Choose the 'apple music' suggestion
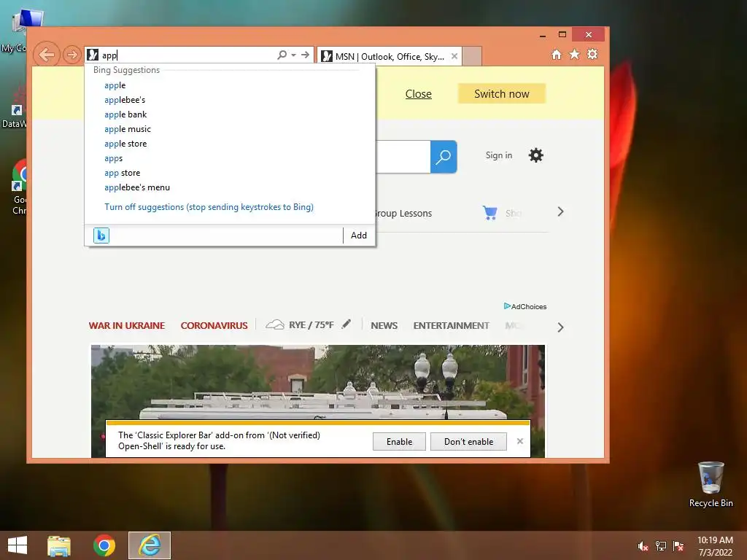Screen dimensions: 747x560 pyautogui.click(x=127, y=129)
